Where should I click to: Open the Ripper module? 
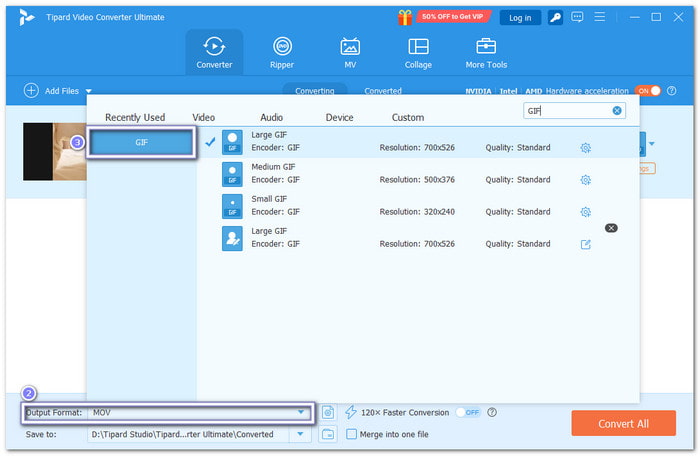(282, 52)
